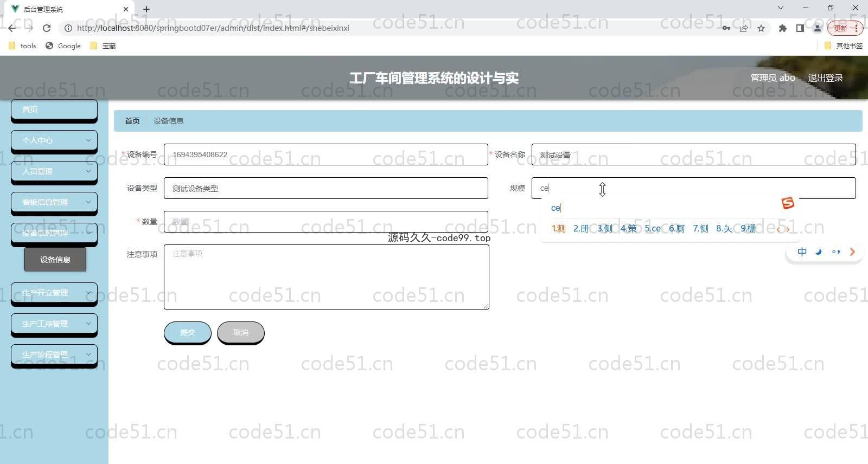
Task: Click the share page icon
Action: pyautogui.click(x=744, y=28)
